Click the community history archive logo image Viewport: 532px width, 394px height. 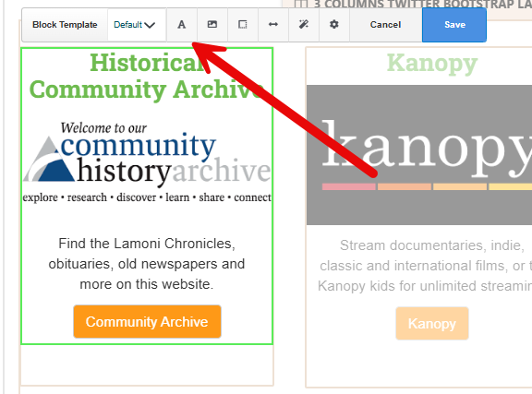[x=147, y=162]
